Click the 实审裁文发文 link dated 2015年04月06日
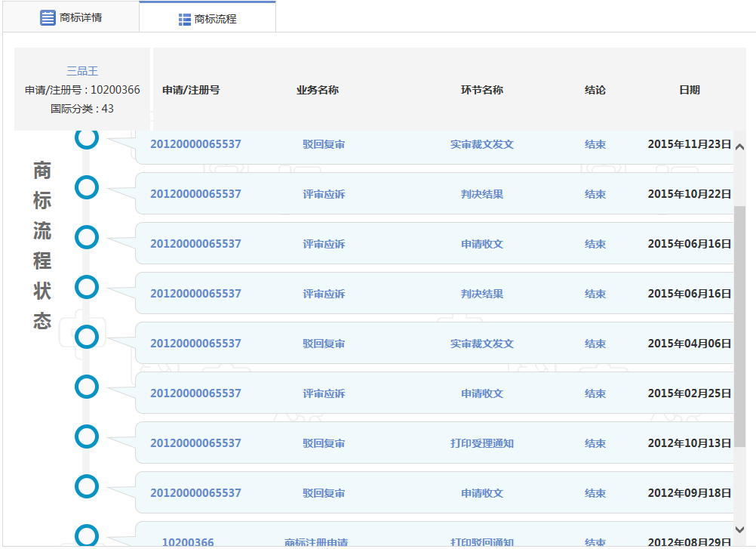The width and height of the screenshot is (756, 549). [482, 343]
